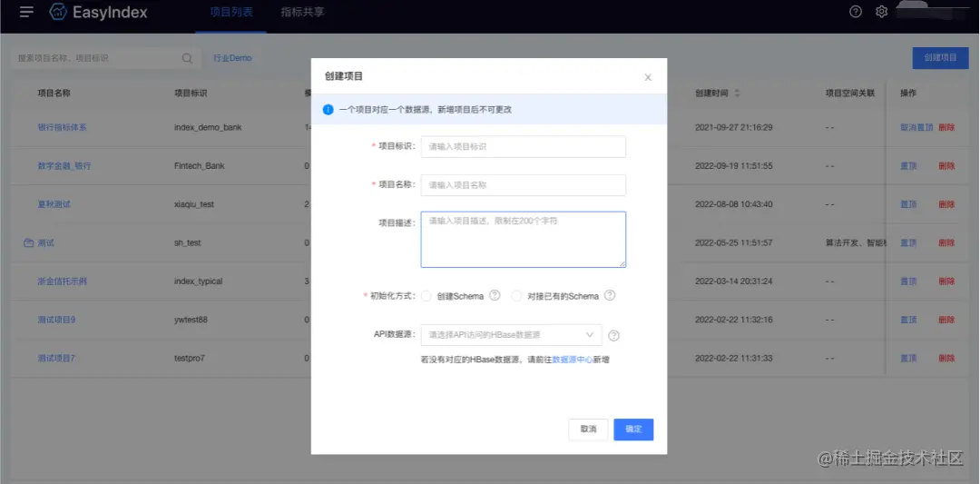Image resolution: width=980 pixels, height=484 pixels.
Task: Click the search magnifier icon
Action: (x=187, y=58)
